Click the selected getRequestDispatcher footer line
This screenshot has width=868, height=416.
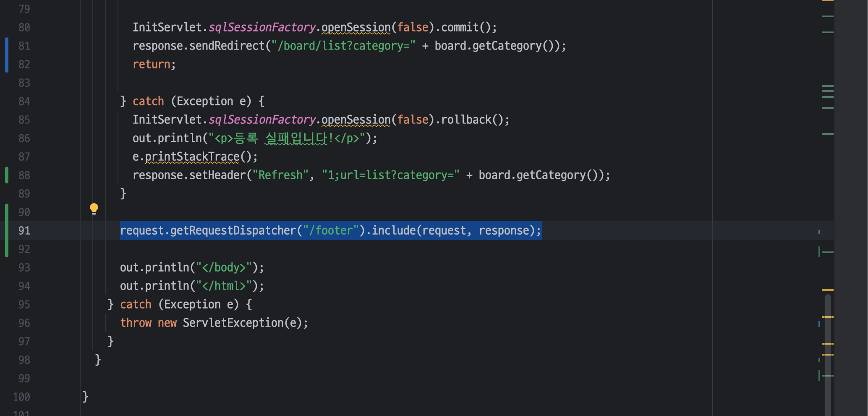(331, 230)
